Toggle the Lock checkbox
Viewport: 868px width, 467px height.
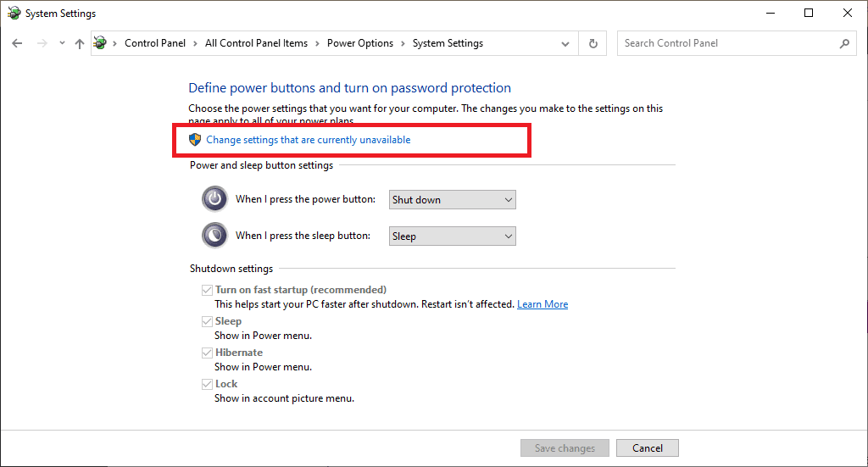[x=207, y=384]
